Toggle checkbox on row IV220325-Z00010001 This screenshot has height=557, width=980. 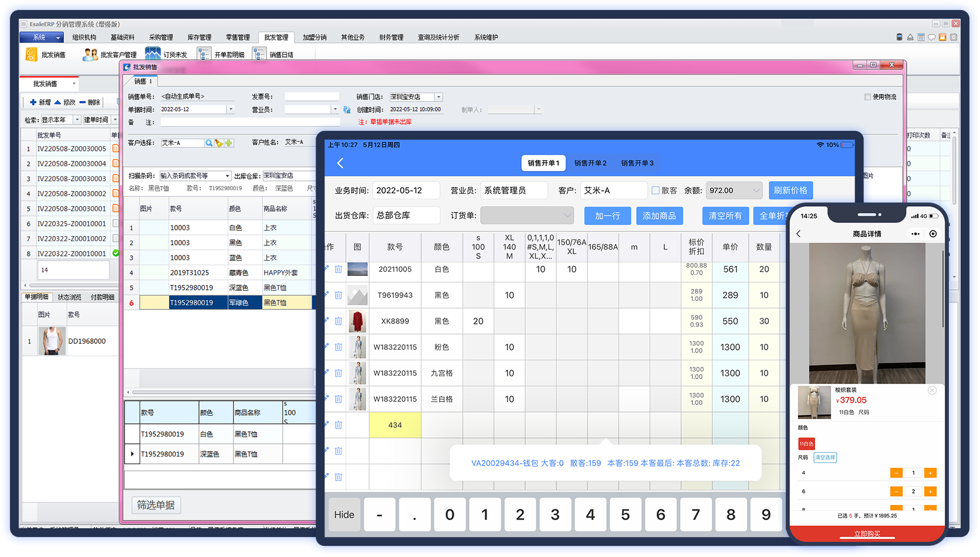pos(116,224)
